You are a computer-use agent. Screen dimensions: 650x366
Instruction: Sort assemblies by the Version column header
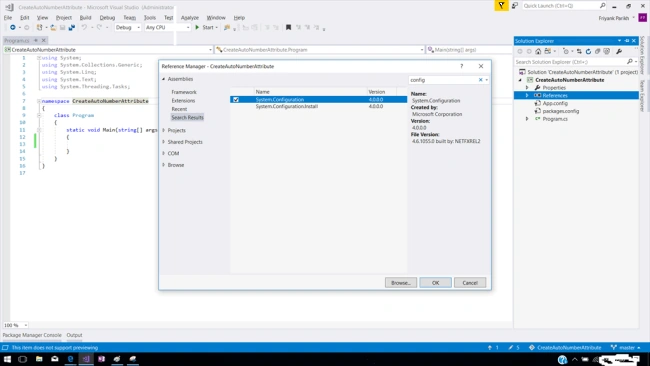click(381, 92)
